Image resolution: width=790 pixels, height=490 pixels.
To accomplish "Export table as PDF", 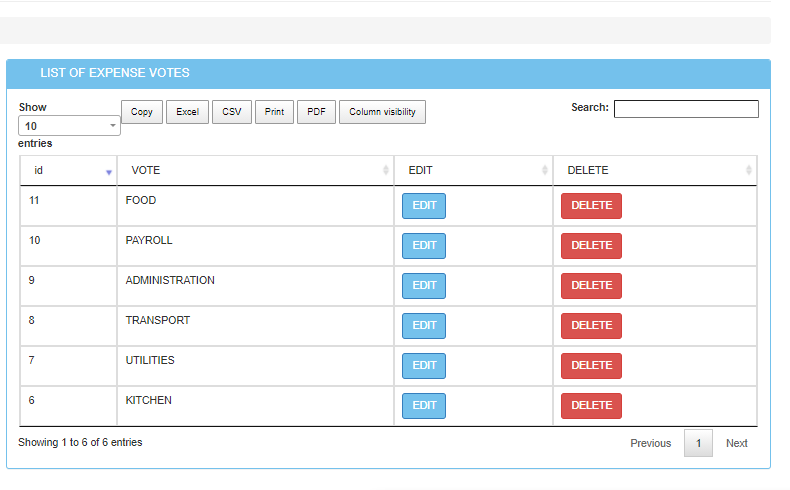I will (x=315, y=112).
